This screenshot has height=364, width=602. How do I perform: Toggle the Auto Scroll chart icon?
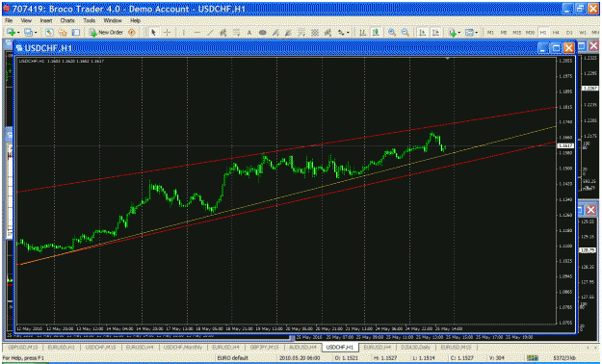pyautogui.click(x=422, y=33)
